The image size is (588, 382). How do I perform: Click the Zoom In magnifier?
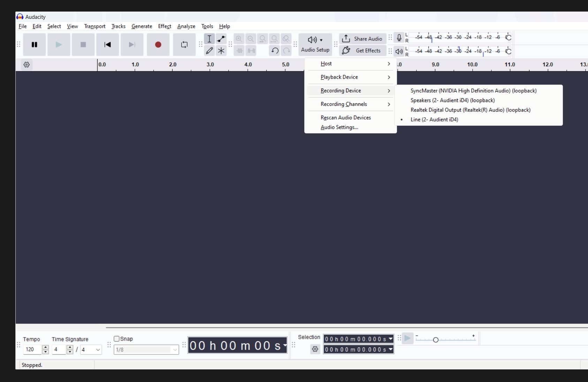239,39
